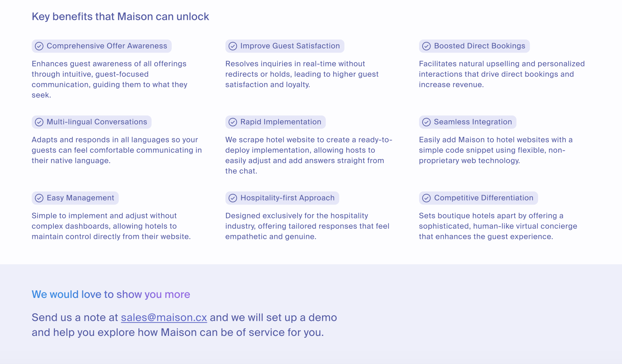Select the Comprehensive Offer Awareness badge label

[107, 46]
